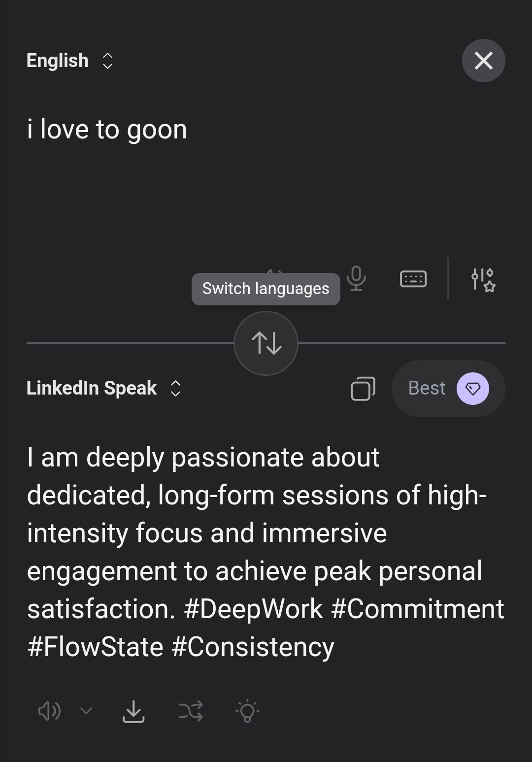Open the keyboard input icon
532x762 pixels.
click(413, 279)
